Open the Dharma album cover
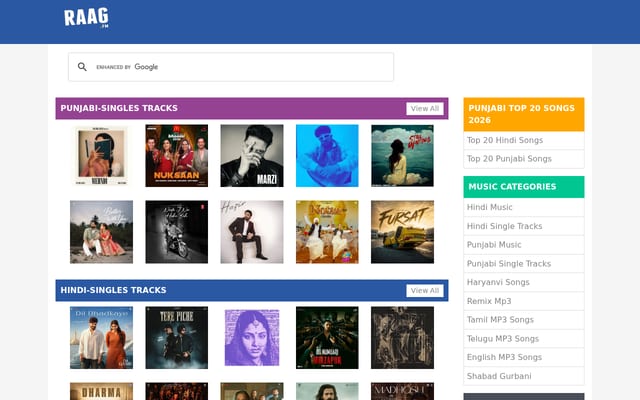Viewport: 640px width, 400px height. [x=101, y=391]
